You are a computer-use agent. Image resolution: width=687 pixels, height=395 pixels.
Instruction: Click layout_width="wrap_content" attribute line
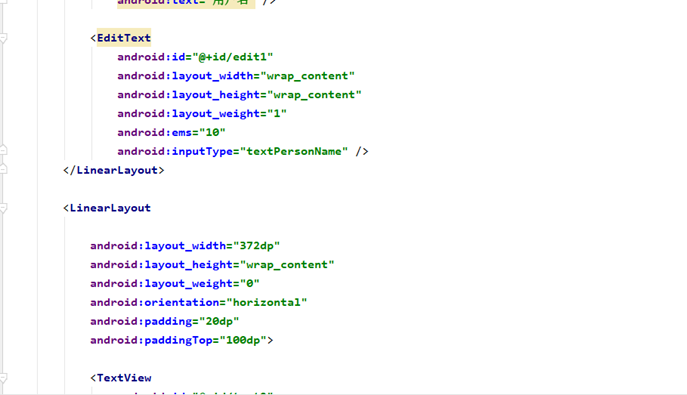coord(236,76)
